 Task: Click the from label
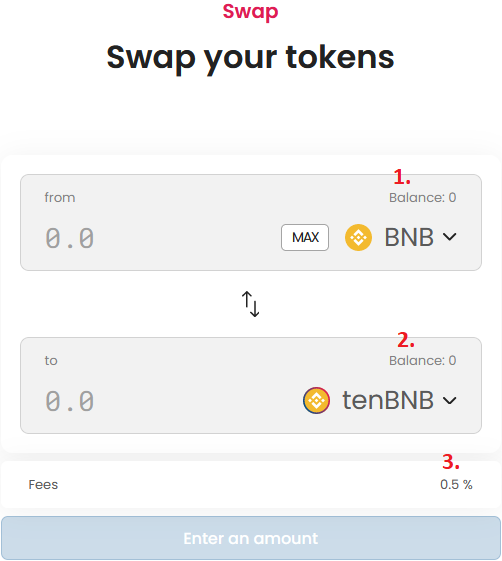(x=60, y=197)
